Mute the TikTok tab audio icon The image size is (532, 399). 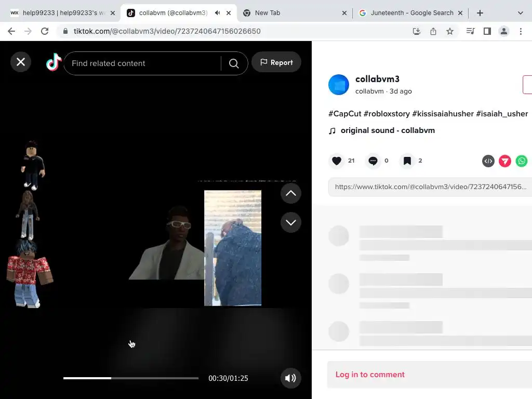(218, 13)
